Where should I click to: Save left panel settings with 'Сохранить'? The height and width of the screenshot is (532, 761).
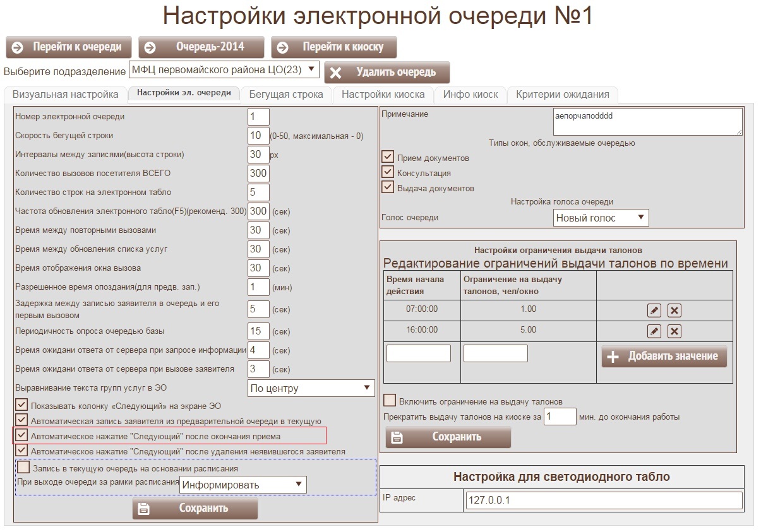click(x=195, y=509)
